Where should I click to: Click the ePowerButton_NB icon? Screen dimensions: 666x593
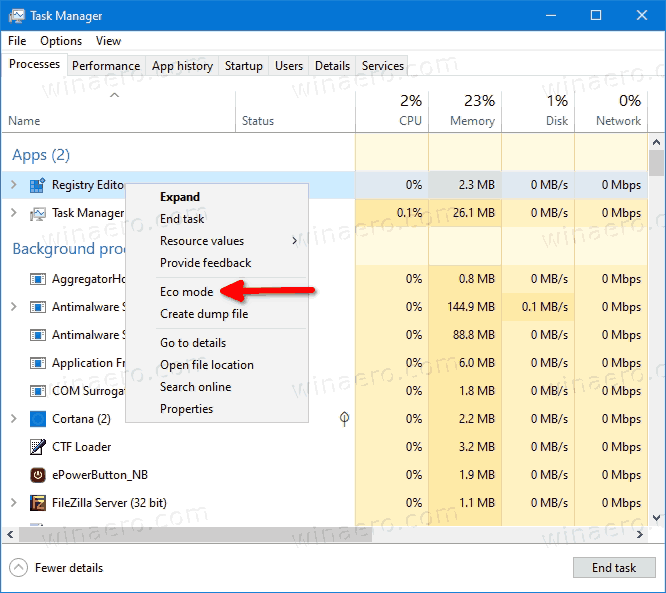tap(38, 475)
